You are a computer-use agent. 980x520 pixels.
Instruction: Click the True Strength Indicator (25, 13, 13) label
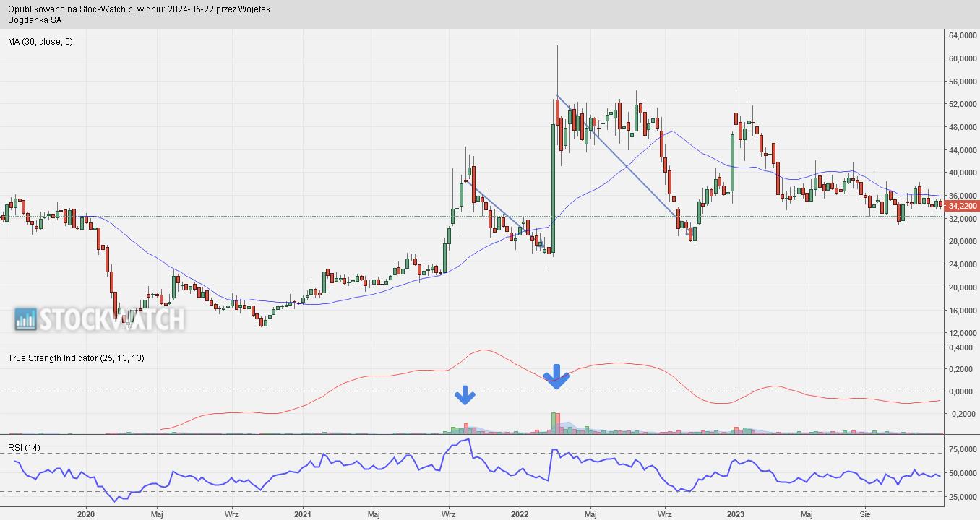(76, 358)
